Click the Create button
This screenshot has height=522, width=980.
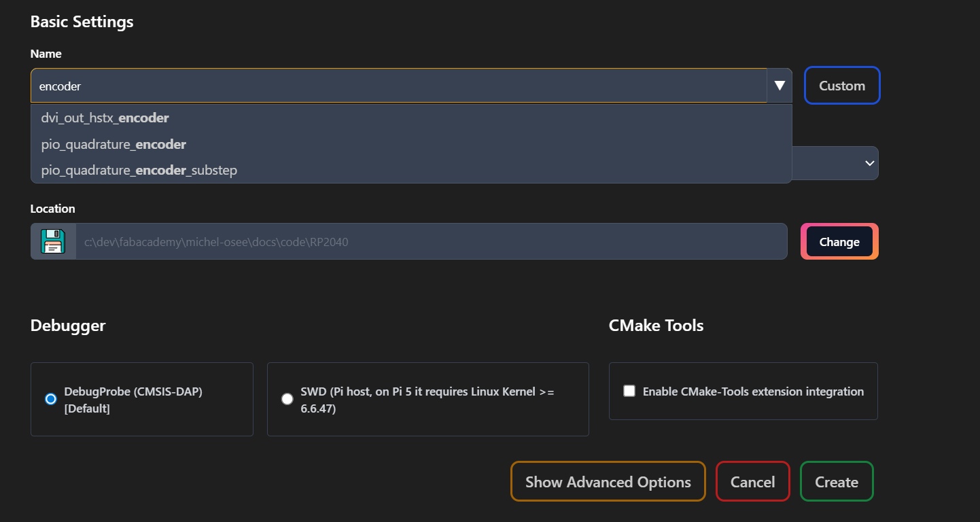tap(836, 482)
